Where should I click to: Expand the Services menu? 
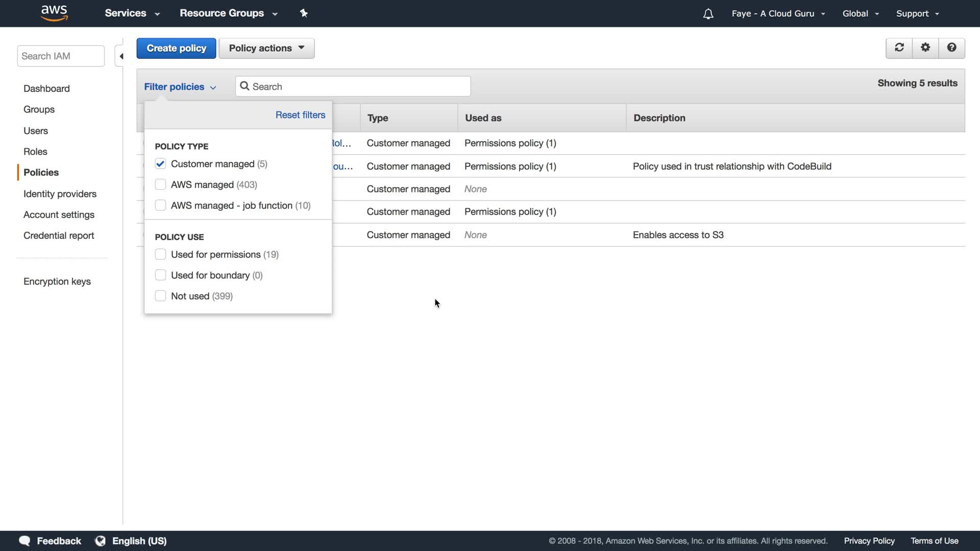[x=132, y=13]
